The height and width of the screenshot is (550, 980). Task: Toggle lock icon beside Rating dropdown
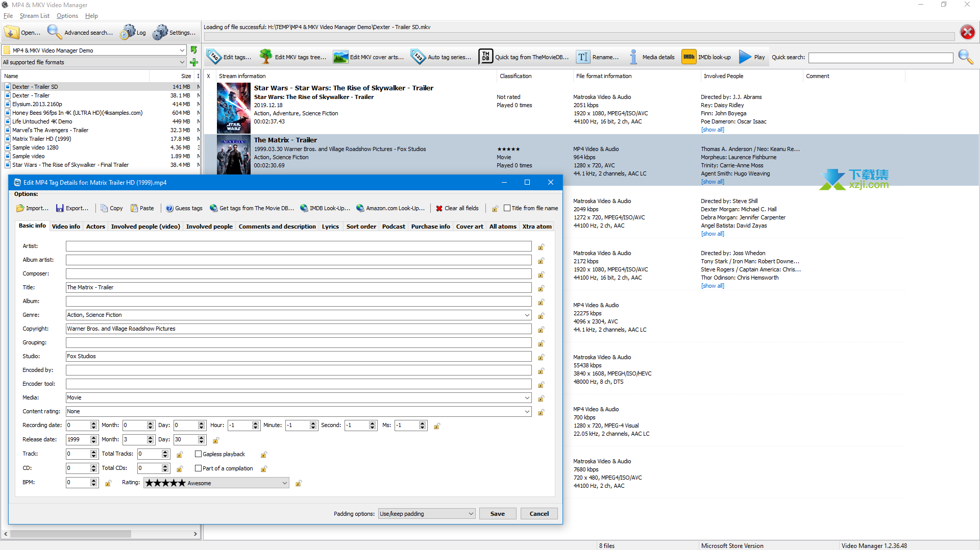pyautogui.click(x=299, y=483)
